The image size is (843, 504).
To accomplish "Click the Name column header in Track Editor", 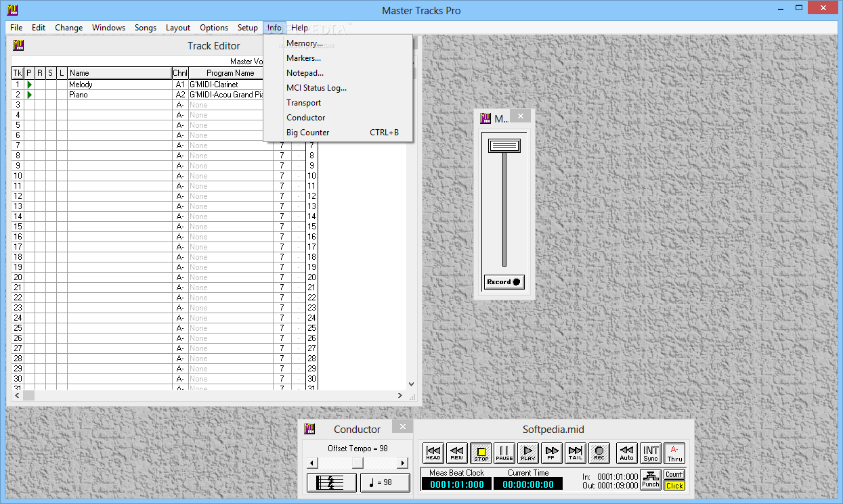I will click(120, 73).
